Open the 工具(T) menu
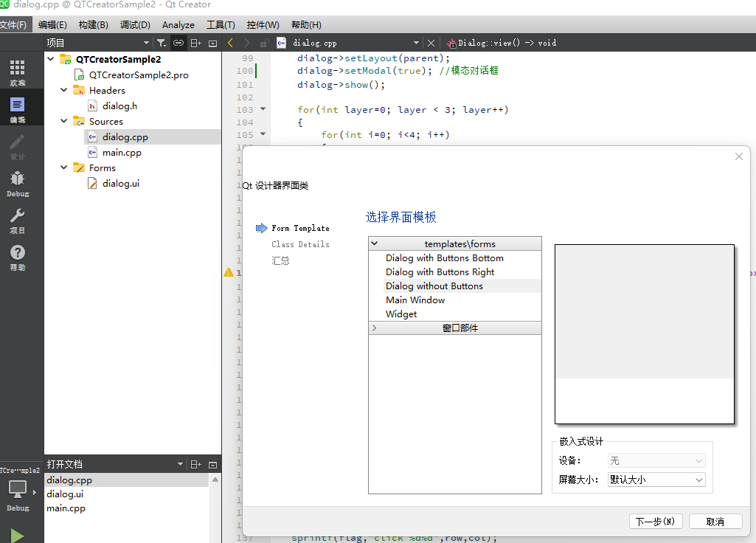Viewport: 756px width, 543px height. (221, 24)
